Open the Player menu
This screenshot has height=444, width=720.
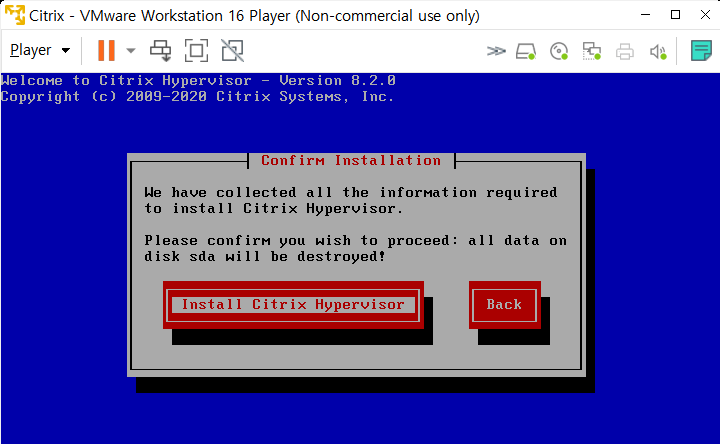pos(40,50)
